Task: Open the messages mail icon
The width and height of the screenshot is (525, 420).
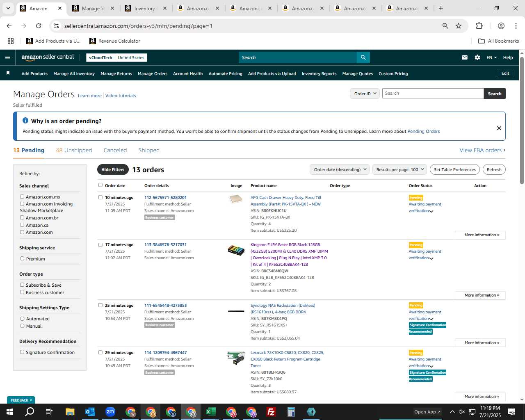Action: tap(464, 57)
